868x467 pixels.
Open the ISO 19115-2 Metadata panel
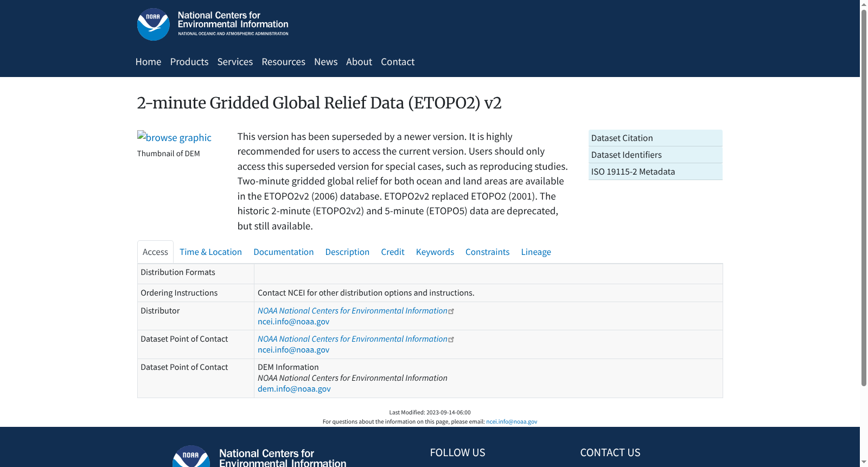655,171
